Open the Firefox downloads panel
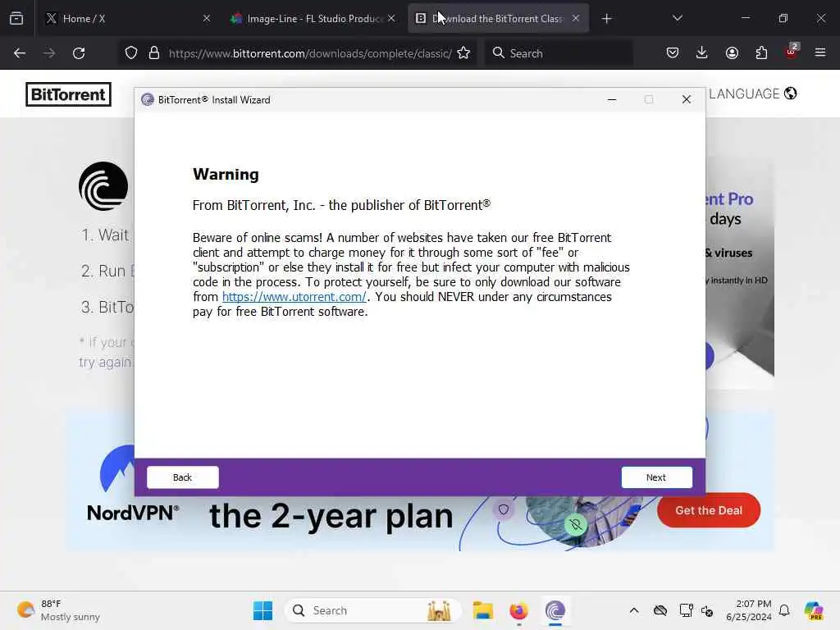 click(x=702, y=53)
